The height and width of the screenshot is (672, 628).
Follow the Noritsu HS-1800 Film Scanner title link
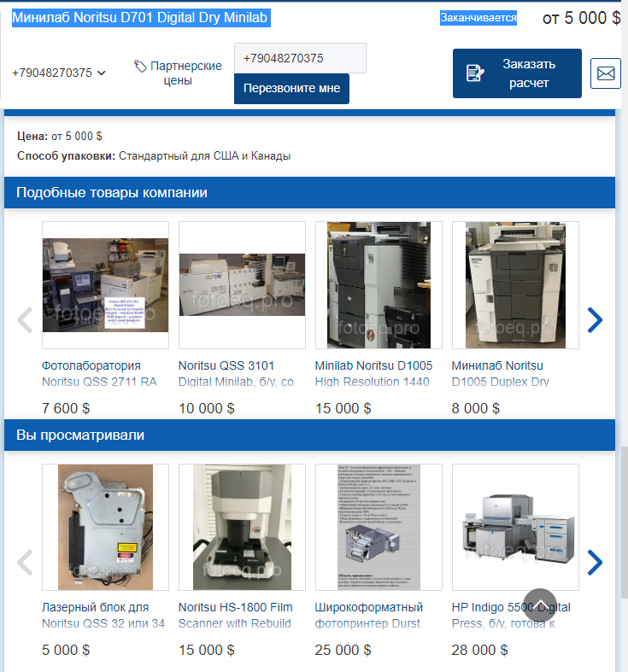click(x=236, y=616)
